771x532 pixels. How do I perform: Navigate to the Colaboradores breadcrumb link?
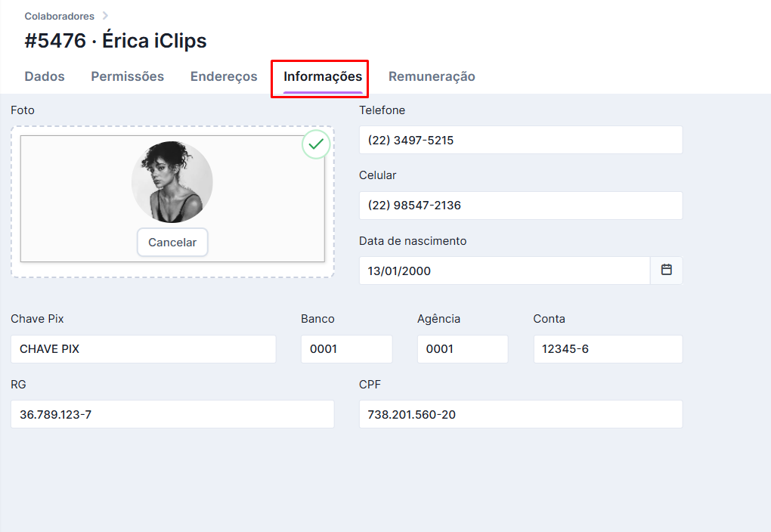[59, 16]
